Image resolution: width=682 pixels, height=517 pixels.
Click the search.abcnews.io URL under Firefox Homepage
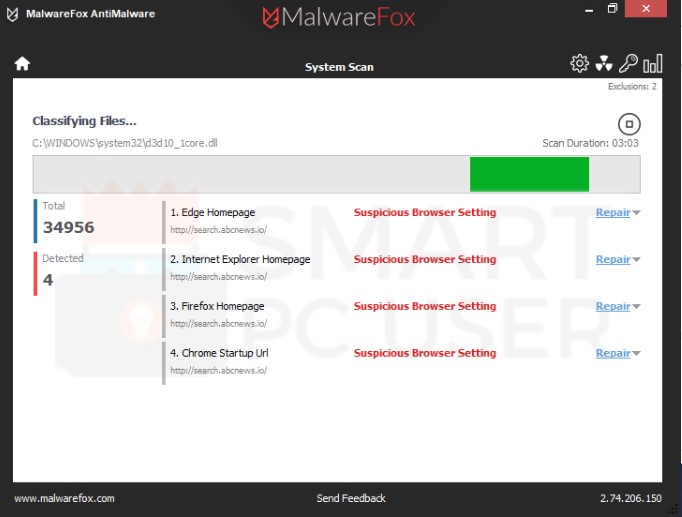218,324
